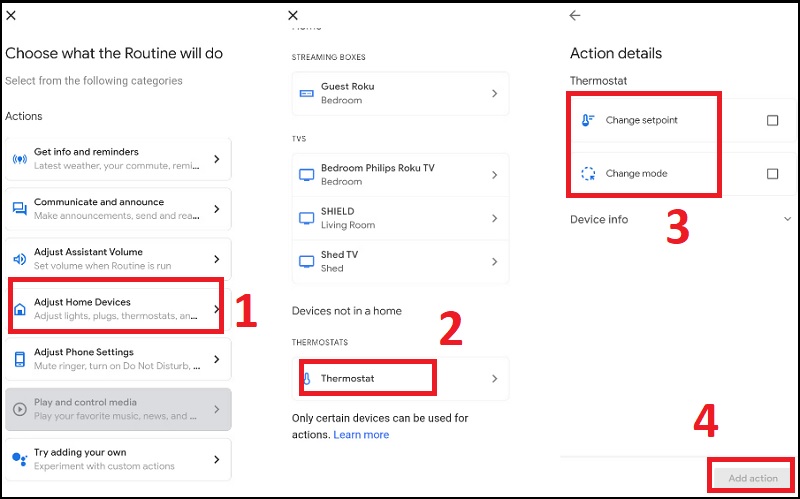This screenshot has width=800, height=499.
Task: Go back from Action details screen
Action: (575, 15)
